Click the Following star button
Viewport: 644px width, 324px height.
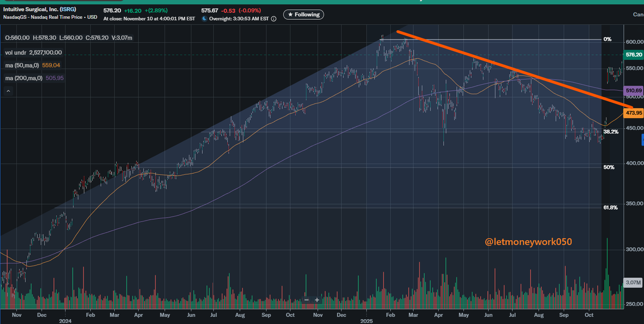coord(303,14)
